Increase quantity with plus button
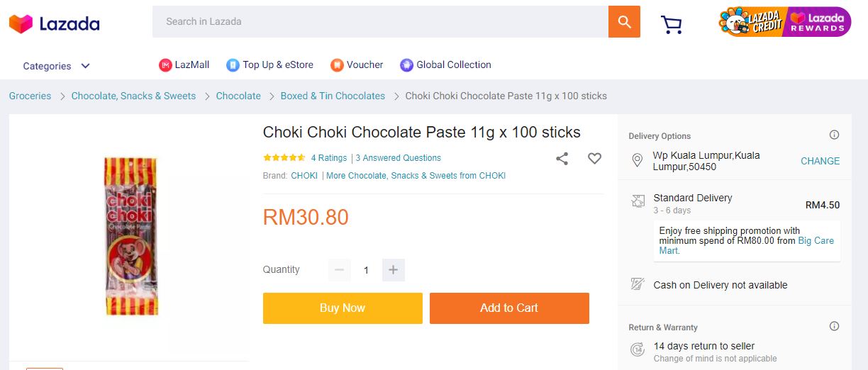Viewport: 868px width, 370px height. tap(394, 270)
